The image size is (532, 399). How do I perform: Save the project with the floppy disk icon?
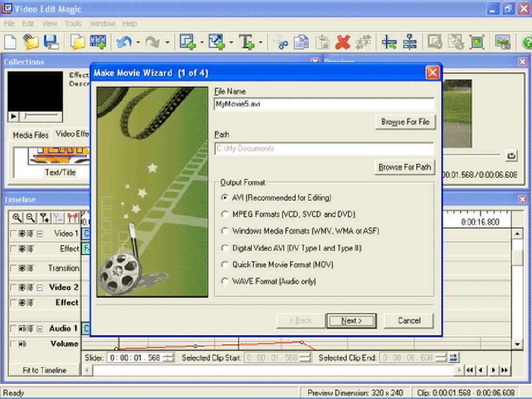point(51,42)
